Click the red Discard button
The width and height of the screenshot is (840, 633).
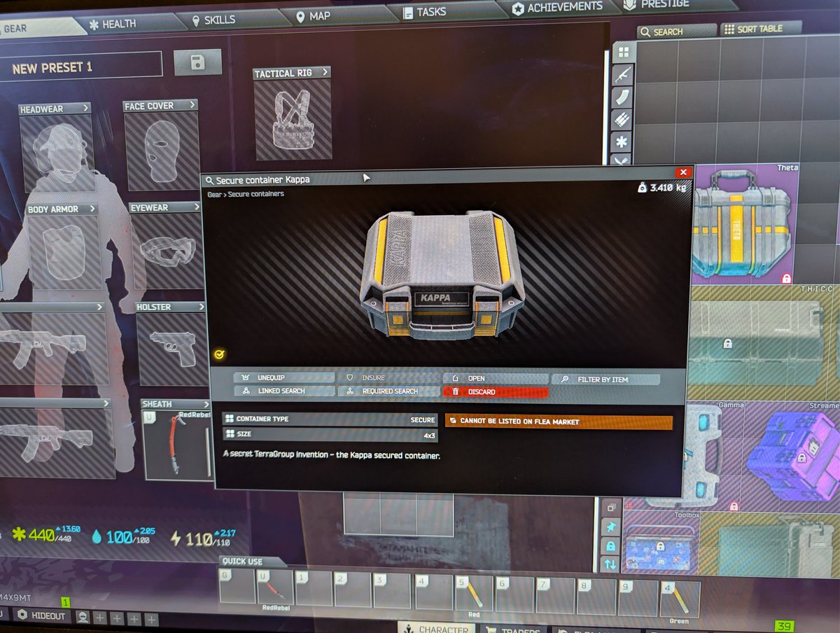[x=495, y=392]
